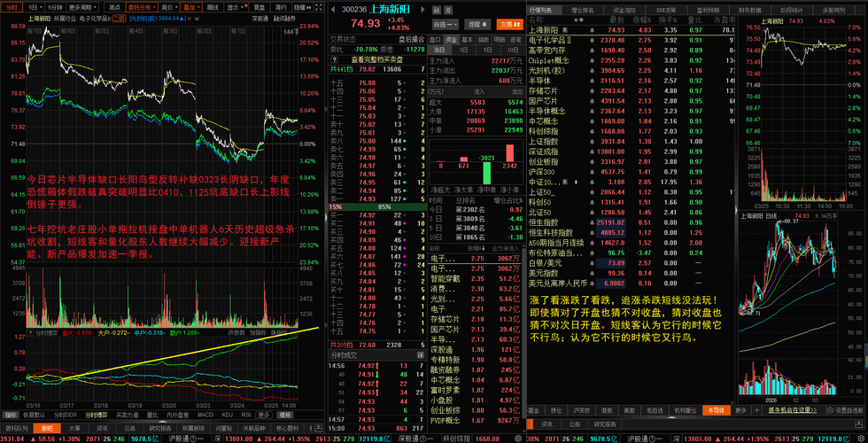This screenshot has width=868, height=443.
Task: Click the orange square icon beside 资讯 on right panel
Action: tap(530, 424)
